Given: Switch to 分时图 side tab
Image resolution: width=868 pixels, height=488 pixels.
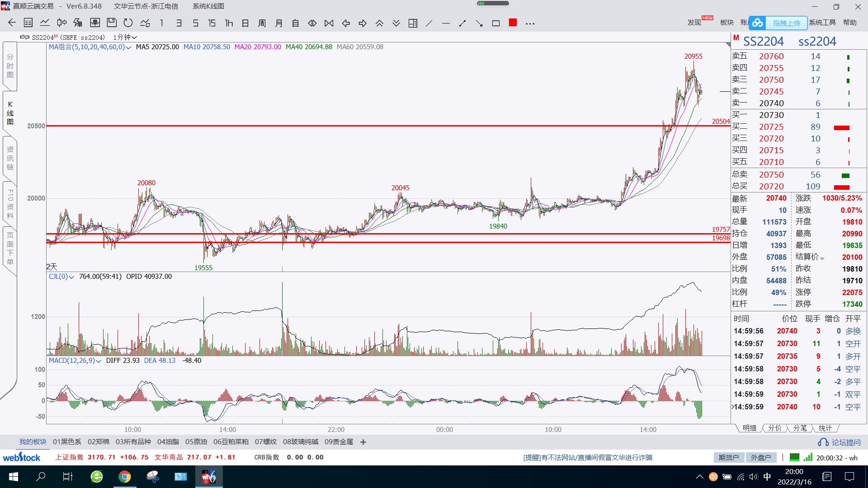Looking at the screenshot, I should tap(10, 66).
